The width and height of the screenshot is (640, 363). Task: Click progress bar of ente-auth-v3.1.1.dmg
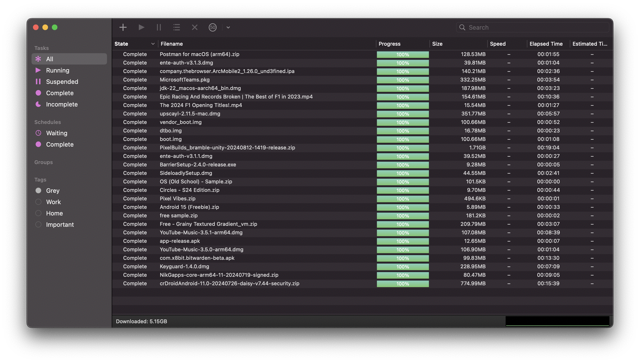coord(402,156)
